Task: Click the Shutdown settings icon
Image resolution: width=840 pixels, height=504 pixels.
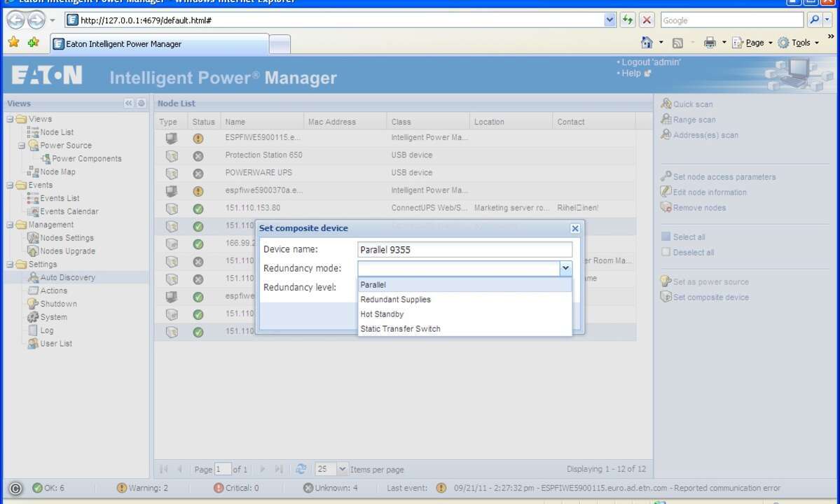Action: pos(33,303)
